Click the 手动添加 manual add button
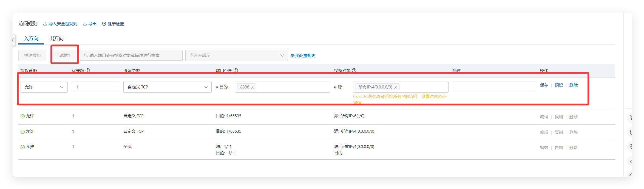Image resolution: width=644 pixels, height=189 pixels. pyautogui.click(x=63, y=55)
